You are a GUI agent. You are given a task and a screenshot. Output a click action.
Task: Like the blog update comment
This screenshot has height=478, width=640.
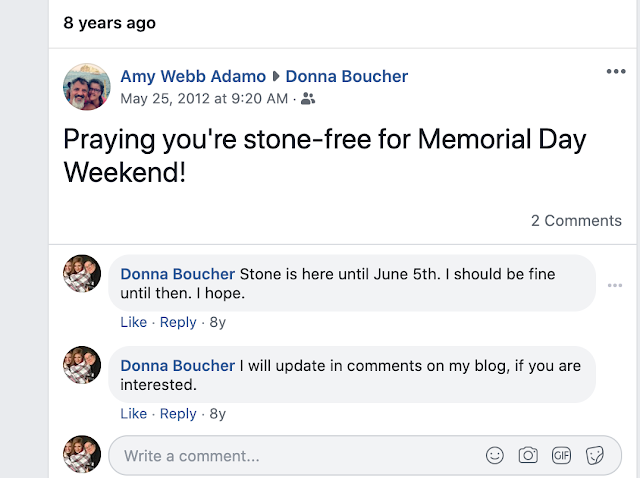pyautogui.click(x=133, y=413)
